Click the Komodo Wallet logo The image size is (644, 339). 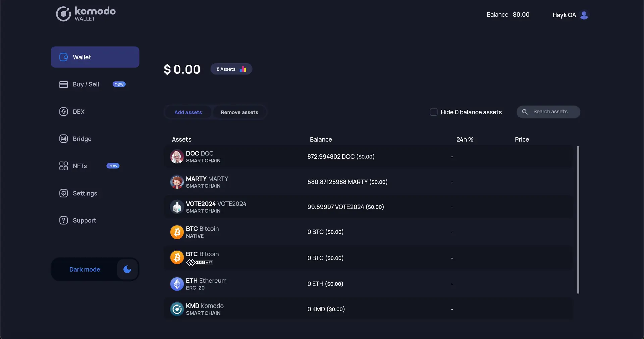86,14
